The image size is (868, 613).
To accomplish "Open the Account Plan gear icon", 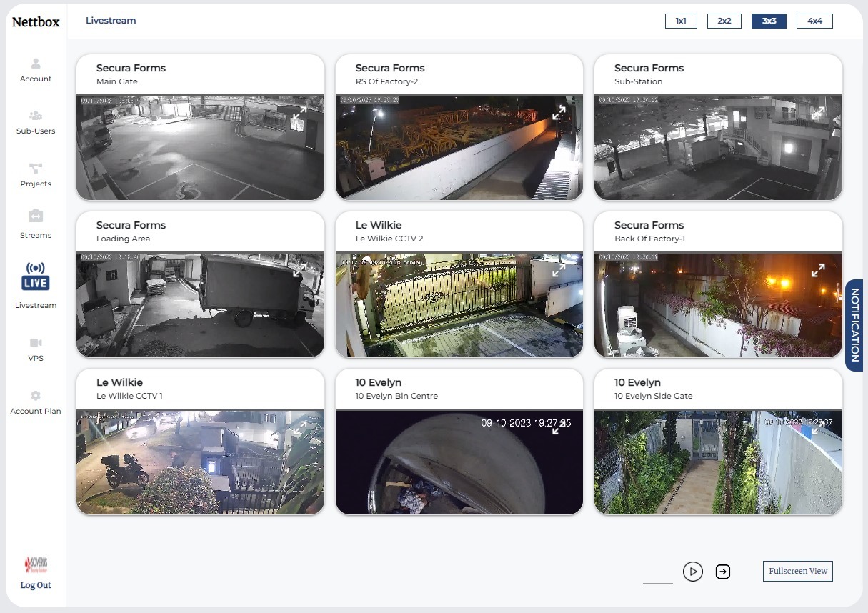I will tap(36, 396).
